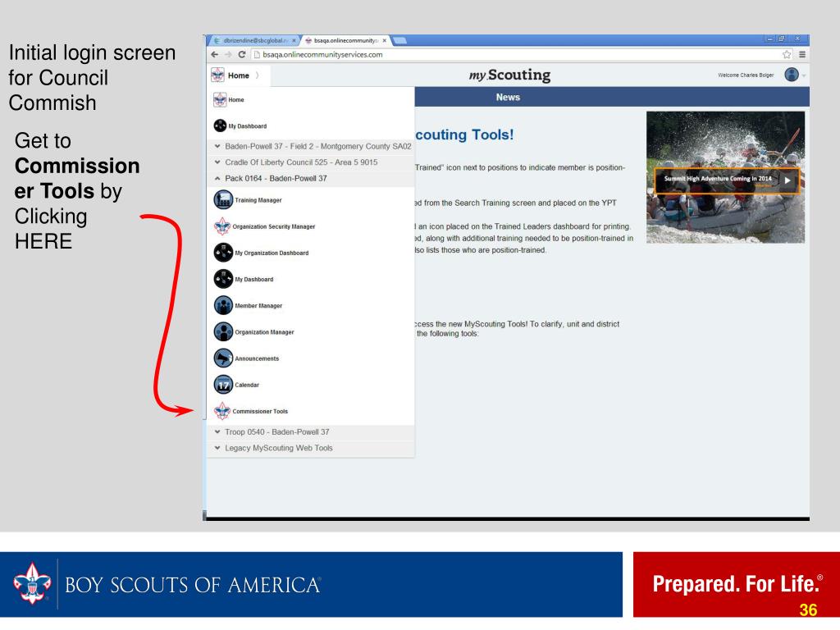Expand the Troop 0540 Baden-Powell 37 section
The image size is (840, 630).
pyautogui.click(x=311, y=431)
